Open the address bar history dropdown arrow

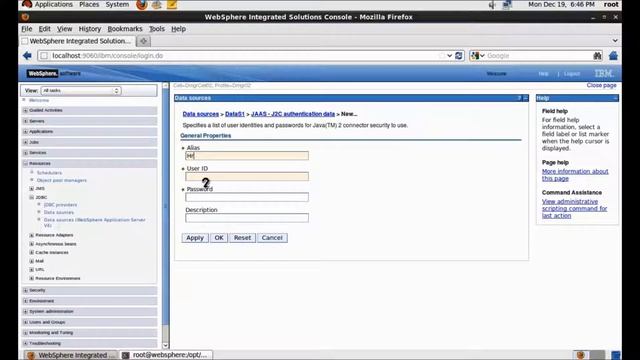point(449,56)
